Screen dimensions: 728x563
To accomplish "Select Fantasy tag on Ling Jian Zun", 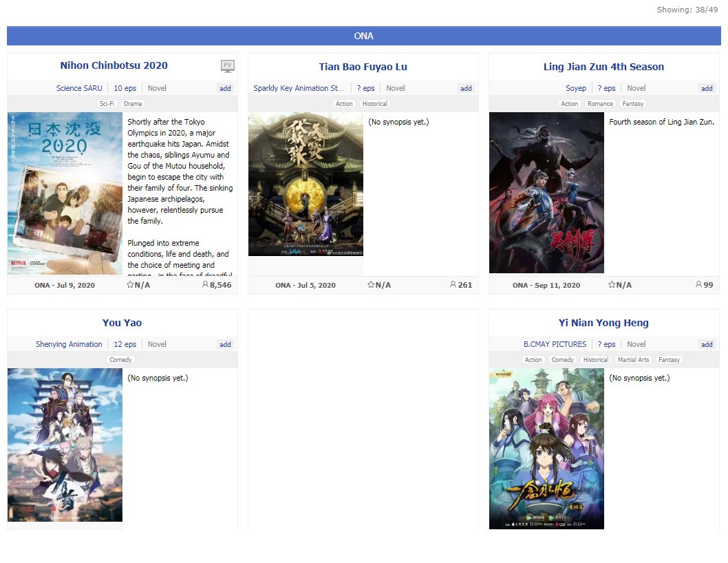I will pos(633,104).
